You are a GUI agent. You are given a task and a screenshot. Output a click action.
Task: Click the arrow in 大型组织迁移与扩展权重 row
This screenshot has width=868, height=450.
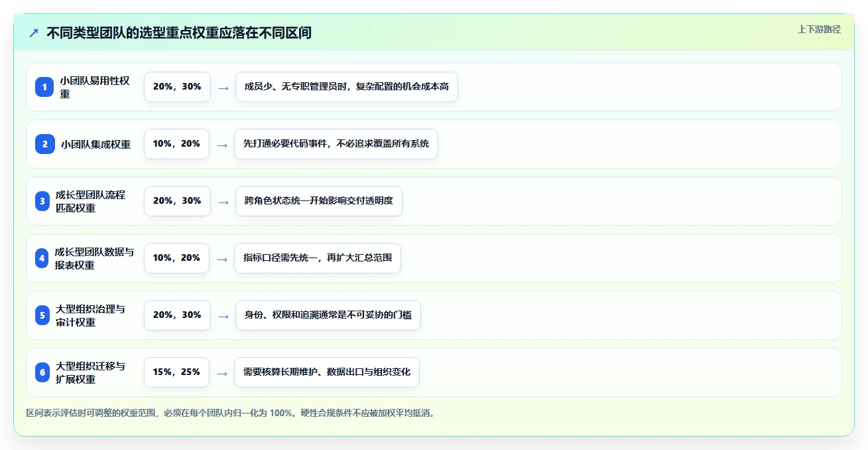222,373
